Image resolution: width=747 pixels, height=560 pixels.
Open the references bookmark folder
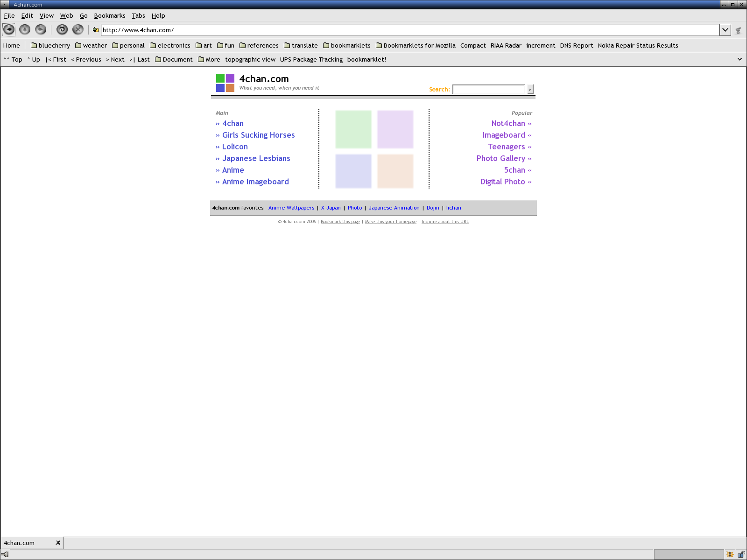(x=259, y=45)
